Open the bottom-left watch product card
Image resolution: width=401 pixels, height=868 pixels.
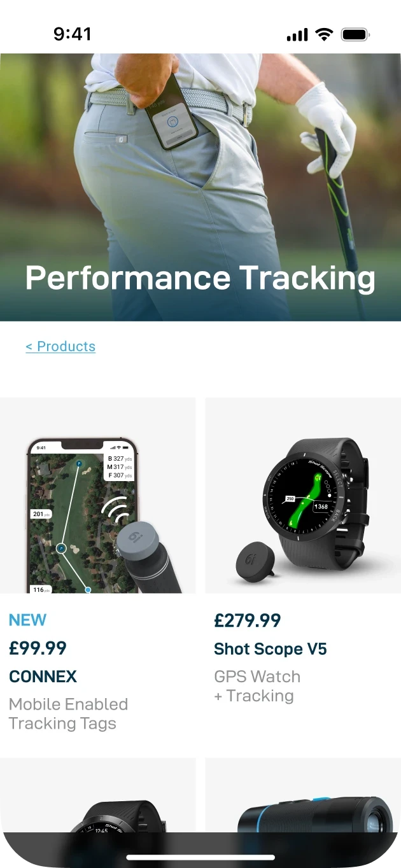coord(98,795)
